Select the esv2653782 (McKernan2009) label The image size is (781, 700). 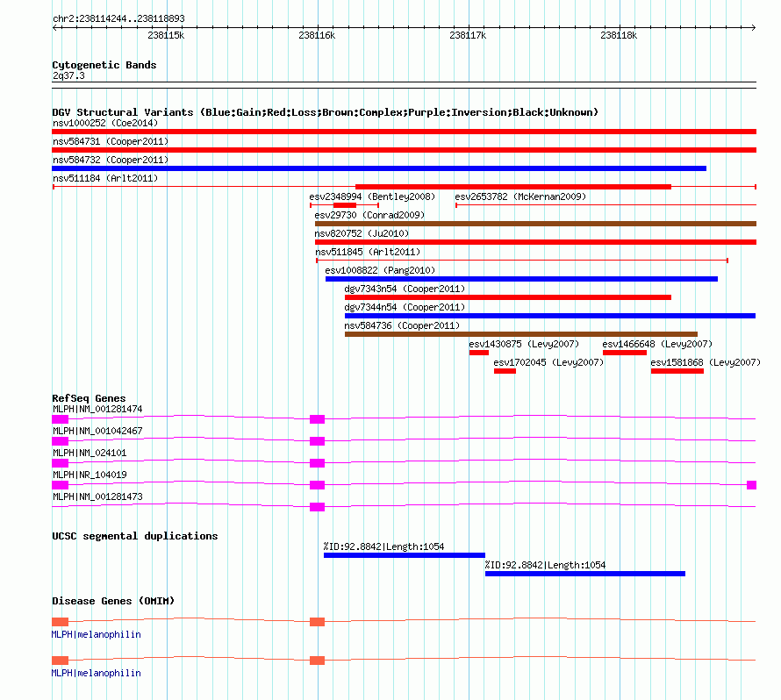[x=520, y=196]
